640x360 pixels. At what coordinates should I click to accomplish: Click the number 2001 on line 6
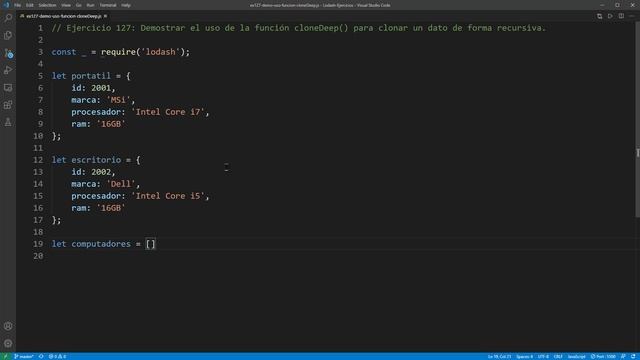[x=101, y=88]
